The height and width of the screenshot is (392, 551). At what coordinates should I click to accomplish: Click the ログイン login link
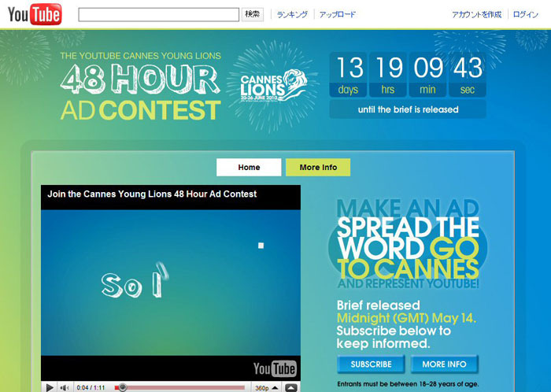pos(525,14)
